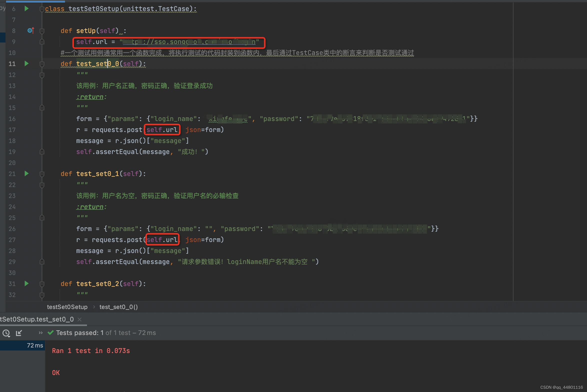Viewport: 587px width, 392px height.
Task: Run test_set0_2 from the gutter run icon
Action: (26, 284)
